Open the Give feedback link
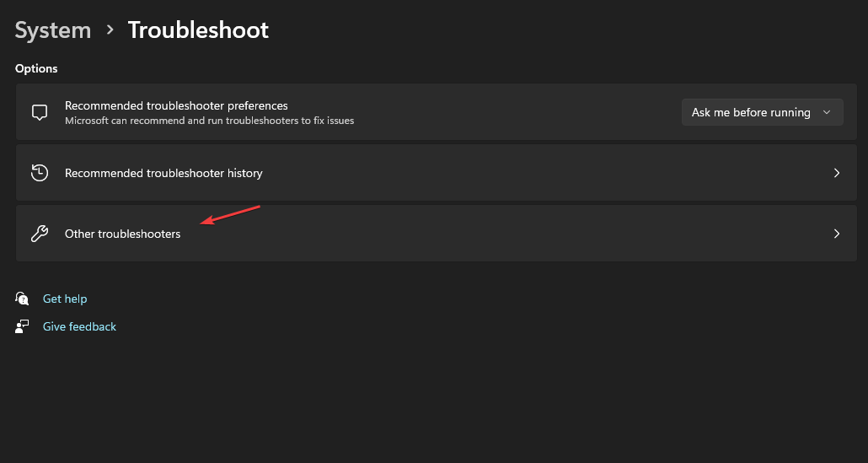The height and width of the screenshot is (463, 868). click(x=79, y=326)
